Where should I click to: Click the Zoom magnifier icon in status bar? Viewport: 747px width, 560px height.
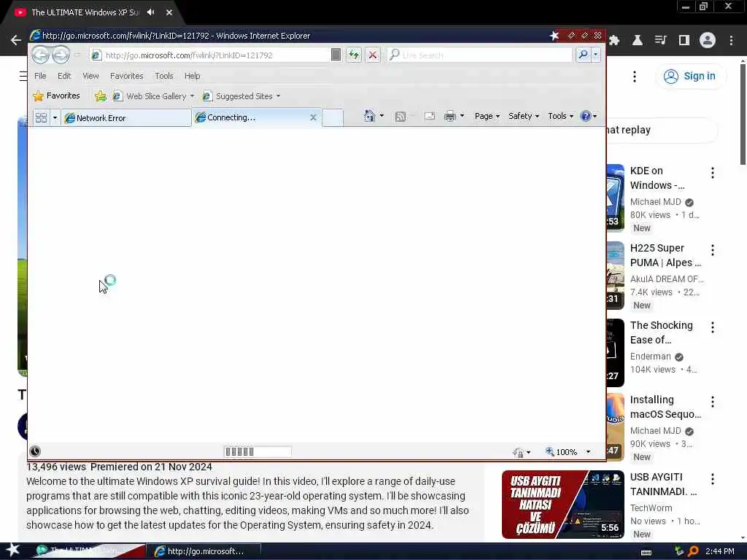pos(550,451)
